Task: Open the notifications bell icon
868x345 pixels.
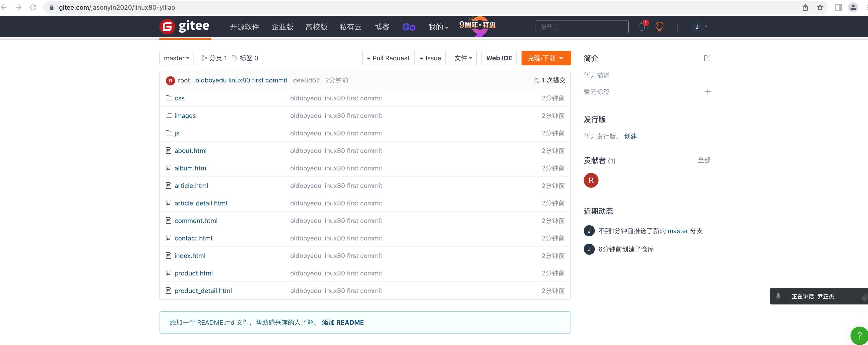Action: point(641,27)
